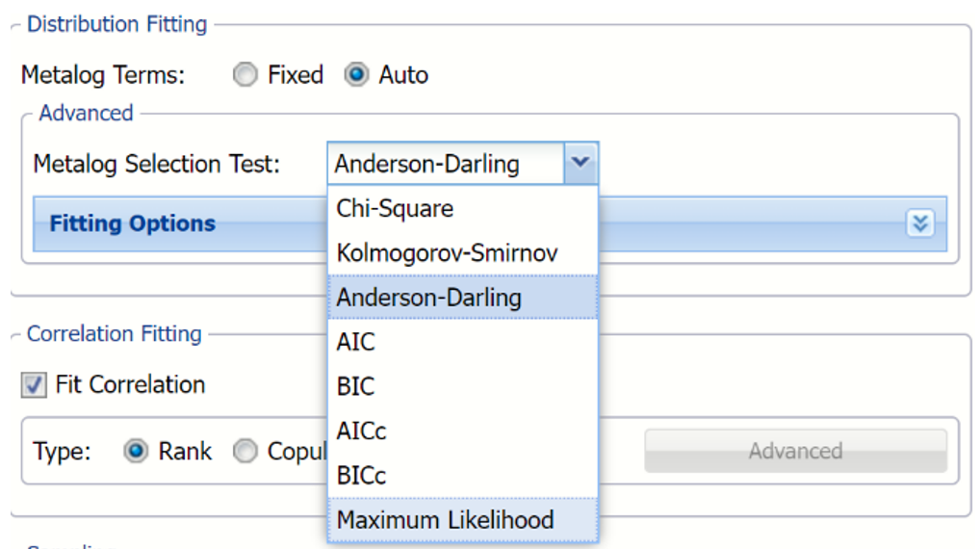The image size is (980, 549).
Task: Click the Anderson-Darling combo box field
Action: coord(445,164)
